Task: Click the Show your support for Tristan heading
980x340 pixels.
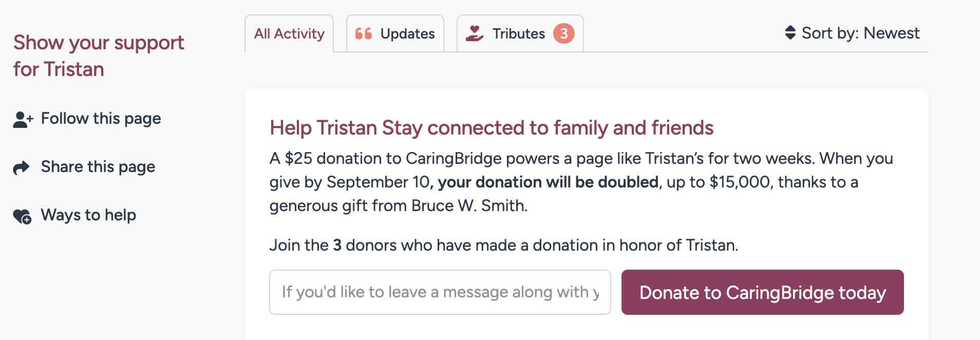Action: coord(98,55)
